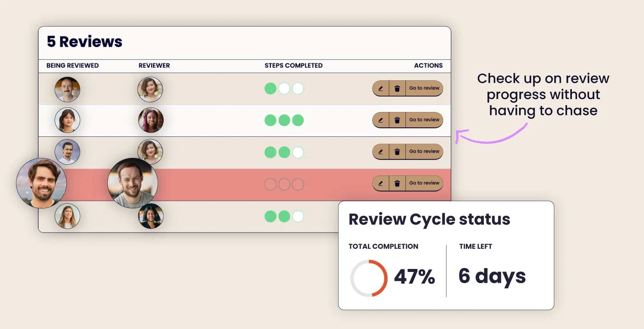Open the edit icon on the second review row
Viewport: 644px width, 329px height.
[380, 120]
